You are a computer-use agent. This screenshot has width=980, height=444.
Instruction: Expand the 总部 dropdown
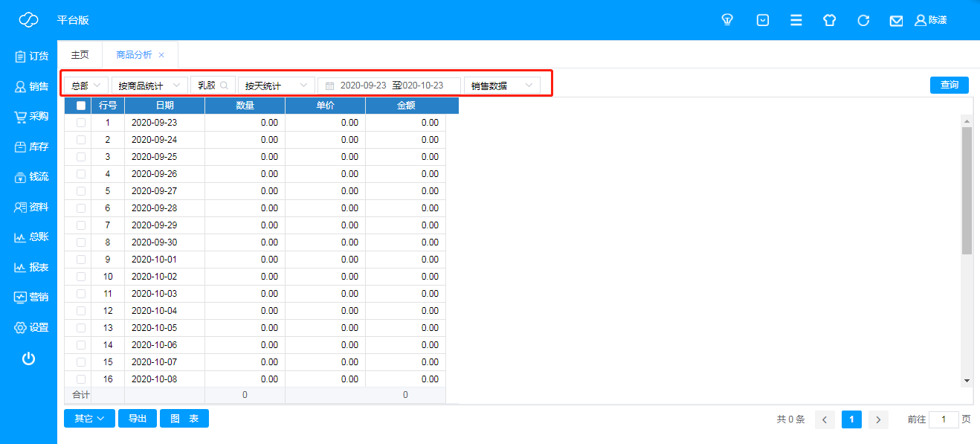(x=86, y=86)
